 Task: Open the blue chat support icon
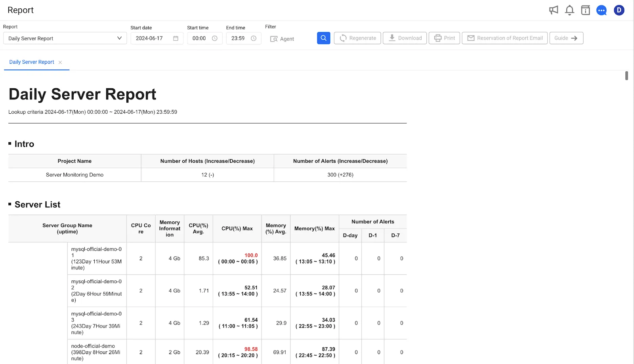tap(602, 10)
